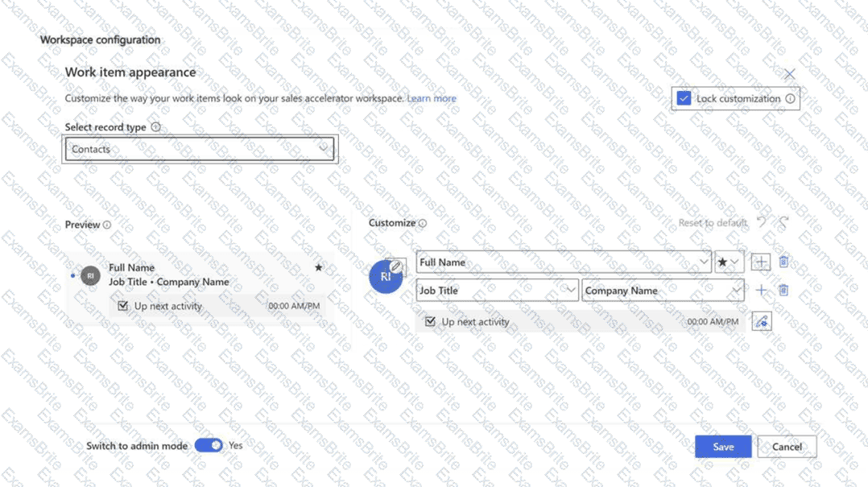This screenshot has width=868, height=487.
Task: Add a field with the plus icon beside Company Name
Action: tap(761, 290)
